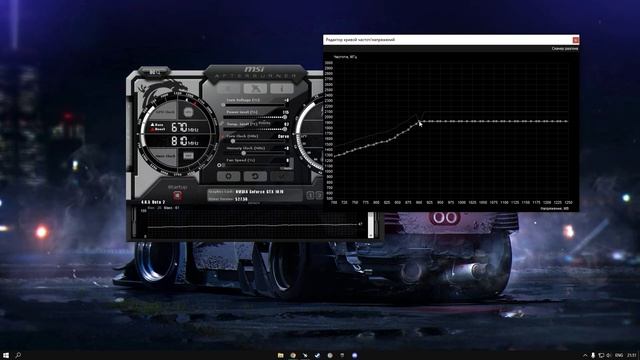
Task: Open the Windows Start menu
Action: 6,356
